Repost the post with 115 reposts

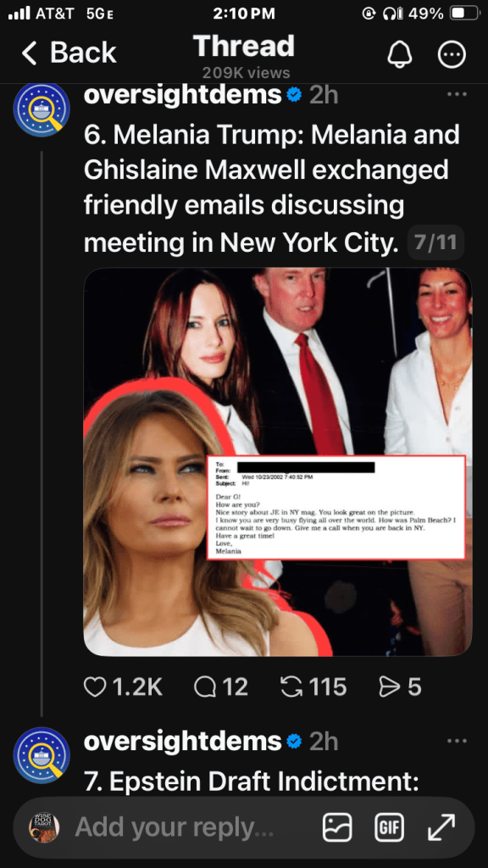coord(313,687)
